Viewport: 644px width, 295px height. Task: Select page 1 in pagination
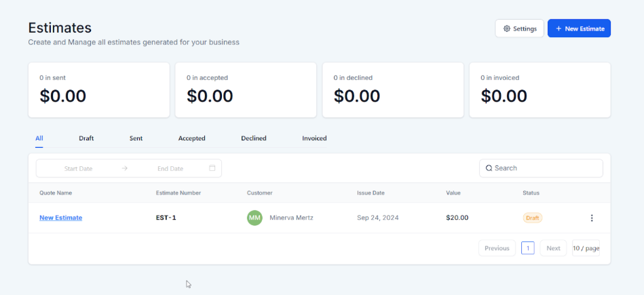coord(527,248)
